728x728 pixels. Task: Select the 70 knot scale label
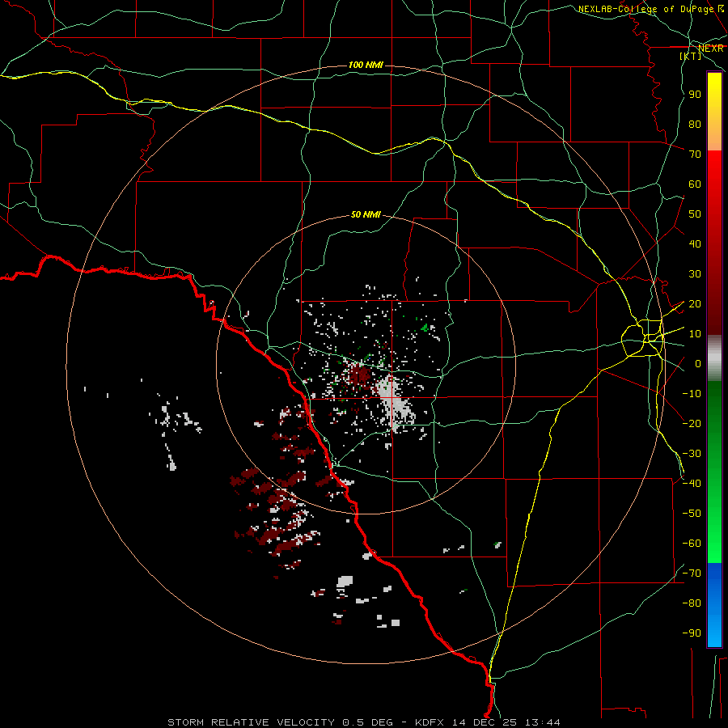click(695, 154)
